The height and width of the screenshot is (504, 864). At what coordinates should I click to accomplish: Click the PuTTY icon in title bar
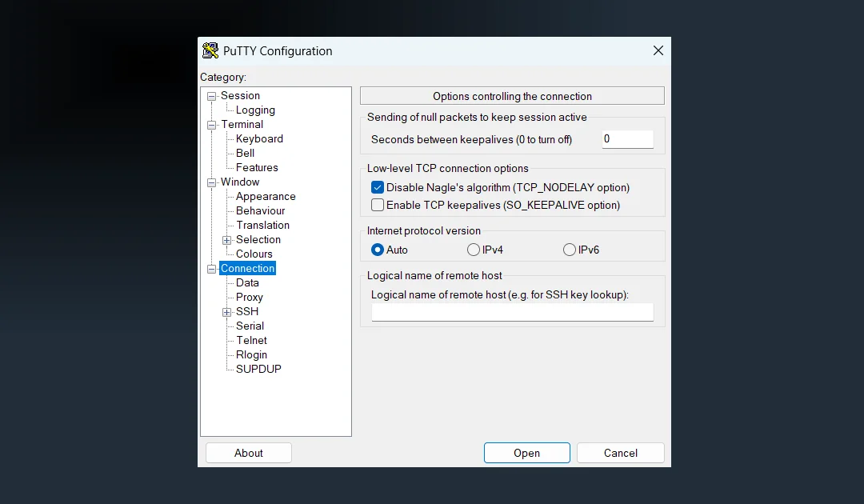tap(210, 50)
